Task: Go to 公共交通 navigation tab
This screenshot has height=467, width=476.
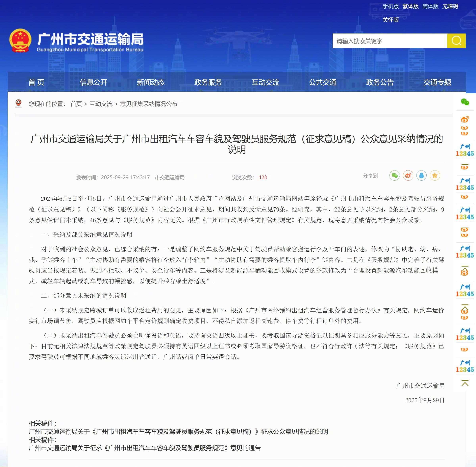Action: tap(323, 82)
